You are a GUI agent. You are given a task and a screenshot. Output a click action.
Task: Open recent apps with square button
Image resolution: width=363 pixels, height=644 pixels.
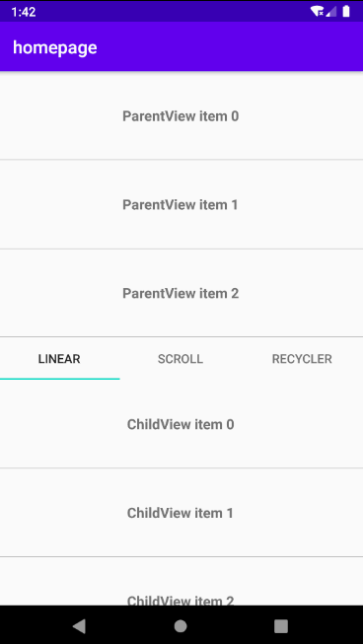coord(281,626)
